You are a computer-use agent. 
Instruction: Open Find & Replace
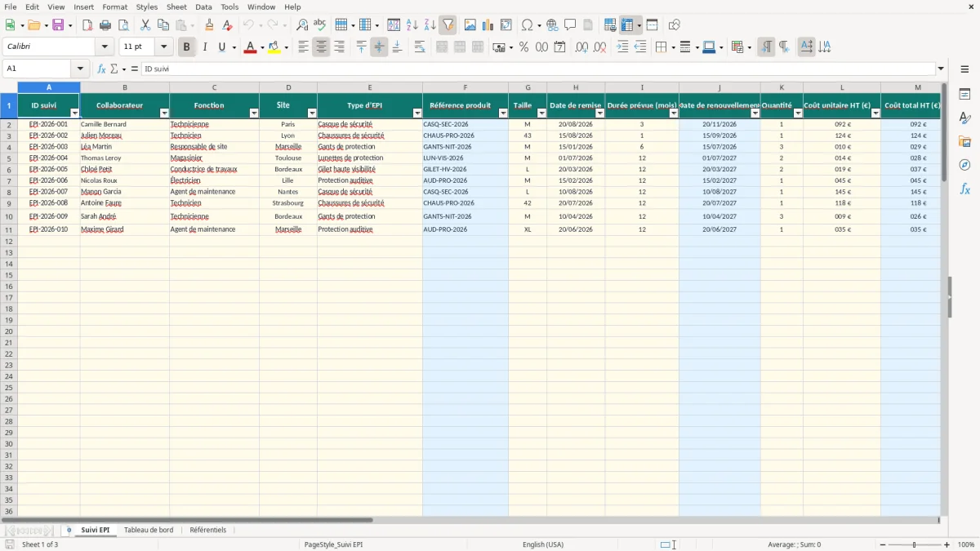pyautogui.click(x=302, y=25)
